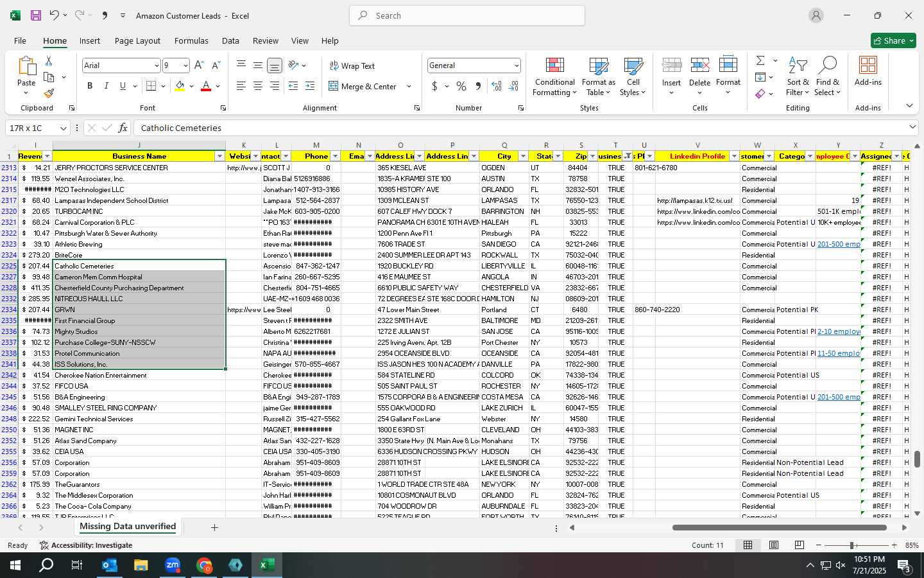Toggle Italic formatting
The height and width of the screenshot is (578, 924).
pyautogui.click(x=107, y=86)
